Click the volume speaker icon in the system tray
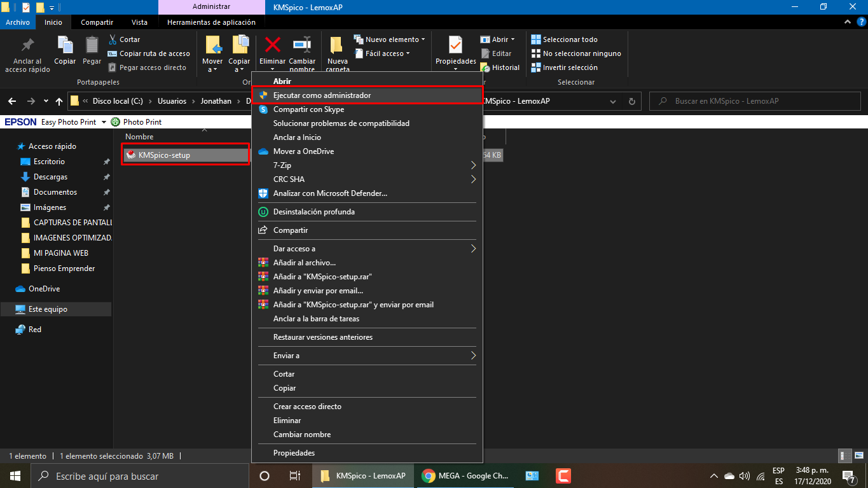 [745, 476]
